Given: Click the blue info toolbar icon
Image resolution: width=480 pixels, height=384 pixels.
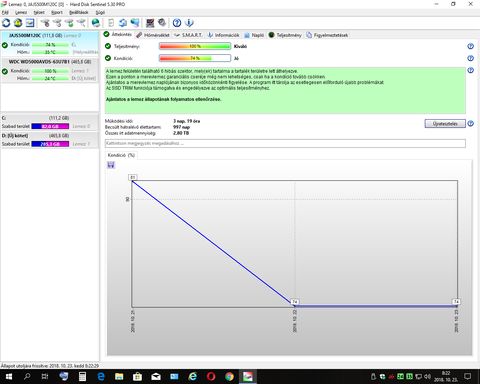Looking at the screenshot, I should (x=189, y=23).
